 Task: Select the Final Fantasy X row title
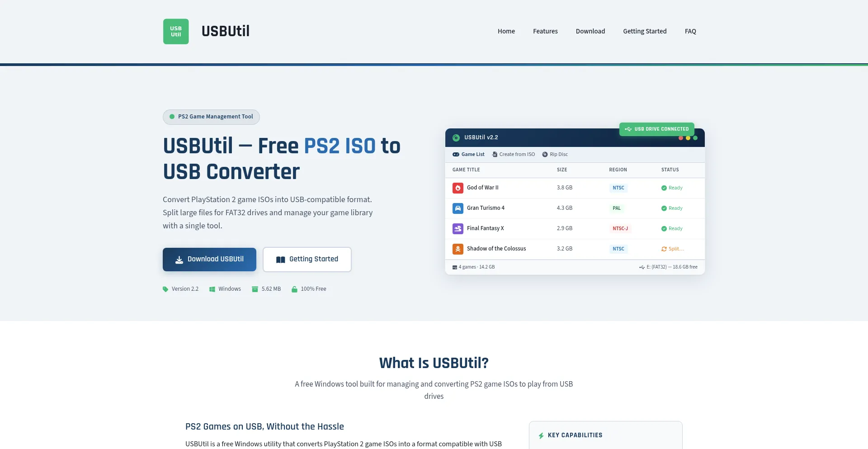[x=486, y=228]
